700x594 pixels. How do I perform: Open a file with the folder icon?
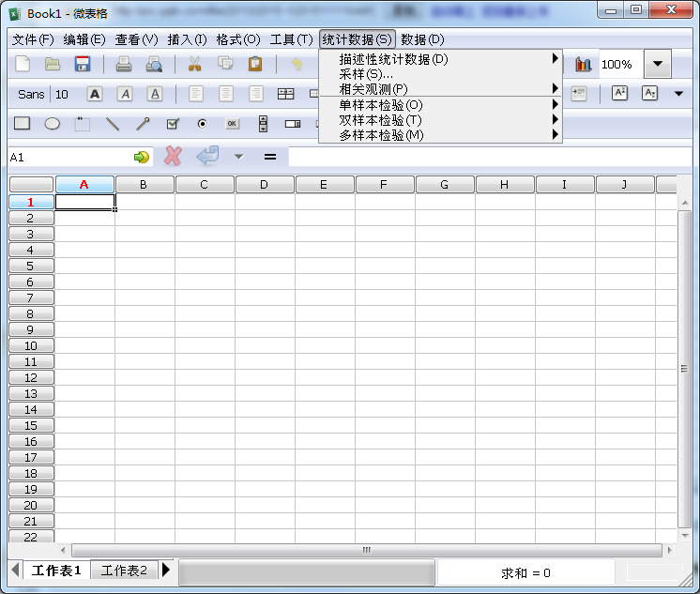pyautogui.click(x=53, y=65)
